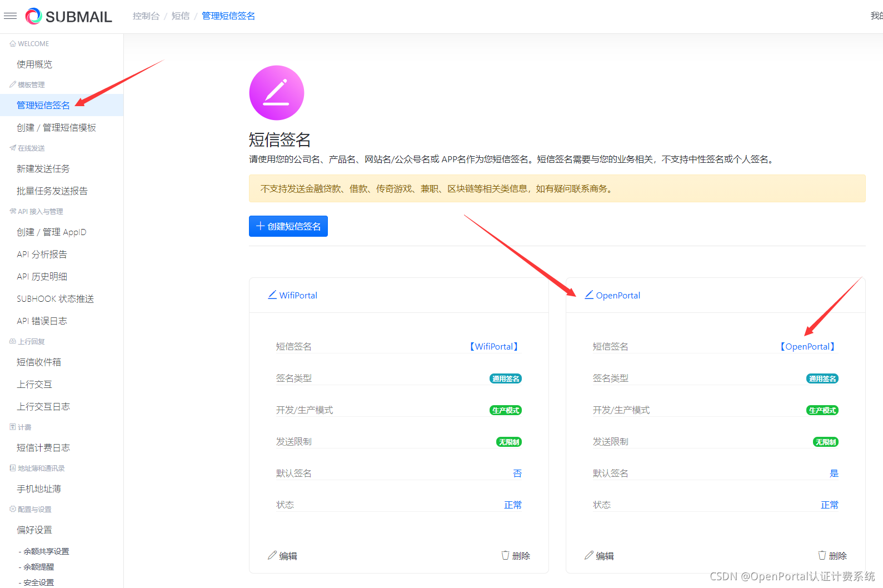This screenshot has height=588, width=883.
Task: Open 创建 / 管理短信模板 in sidebar
Action: coord(56,128)
